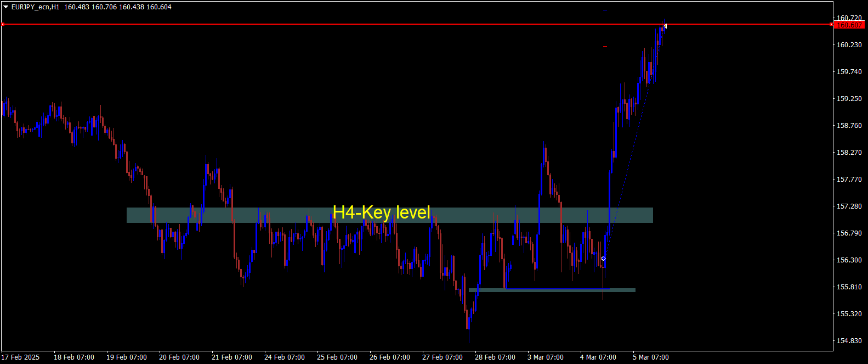868x364 pixels.
Task: Select the dotted blue trade connector line
Action: 633,143
